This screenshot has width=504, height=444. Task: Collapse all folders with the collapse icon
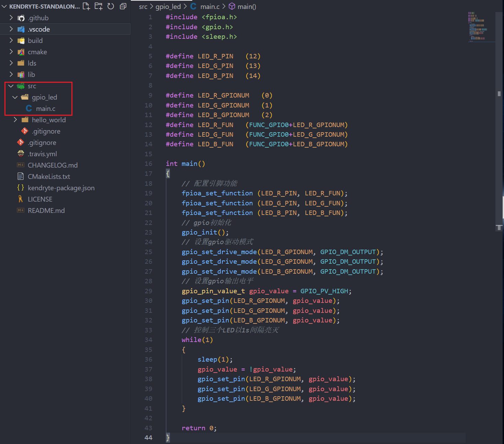(123, 6)
